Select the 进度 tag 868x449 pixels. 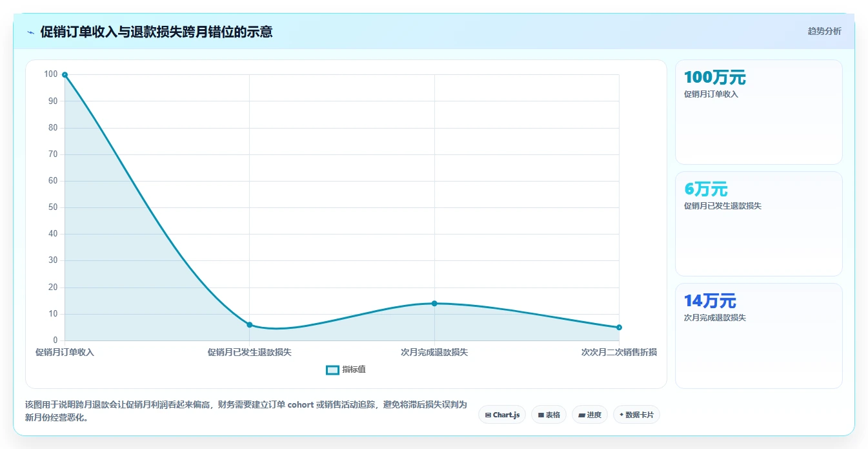[x=590, y=415]
